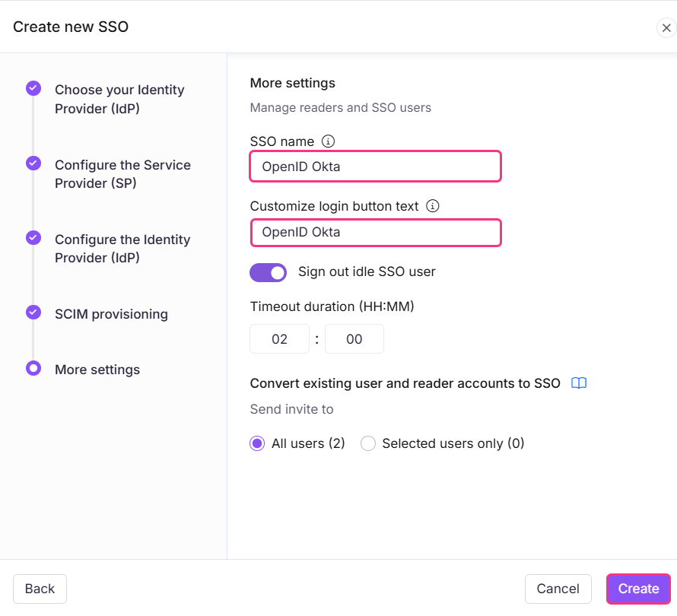
Task: Click the Convert existing user and reader accounts heading
Action: pyautogui.click(x=405, y=383)
